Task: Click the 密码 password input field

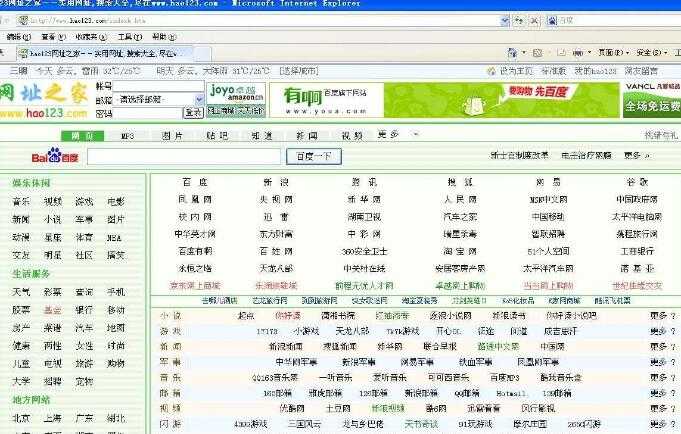Action: pos(148,113)
